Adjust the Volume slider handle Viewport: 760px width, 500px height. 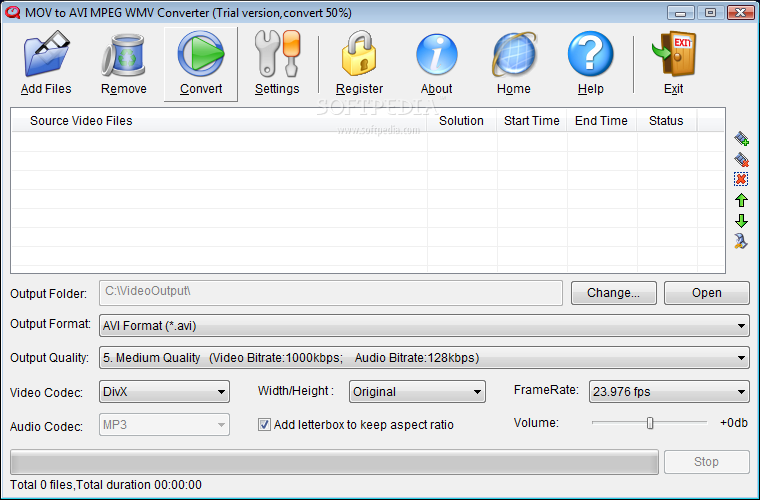tap(650, 423)
